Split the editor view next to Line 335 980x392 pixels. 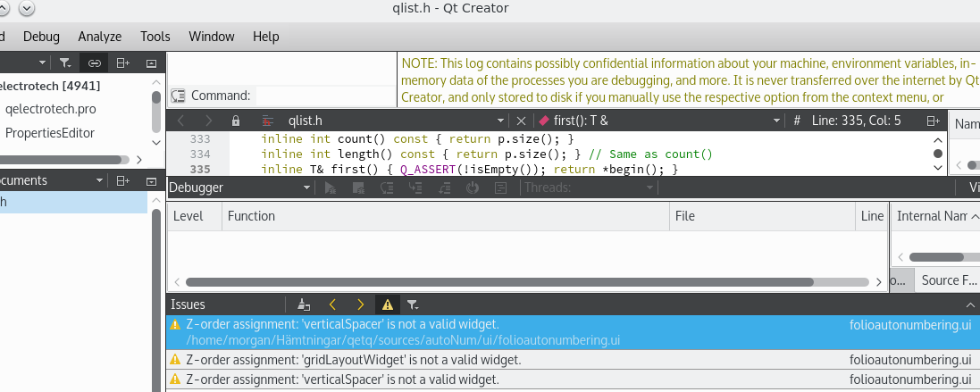pyautogui.click(x=934, y=121)
